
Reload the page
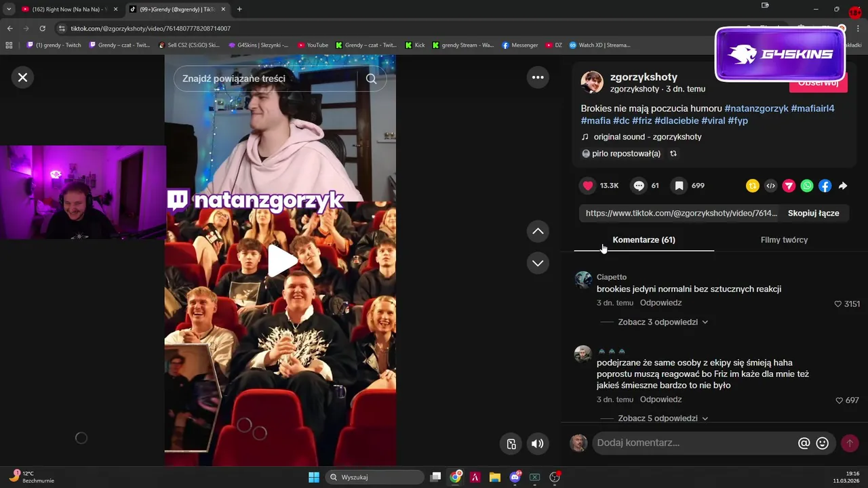tap(42, 28)
